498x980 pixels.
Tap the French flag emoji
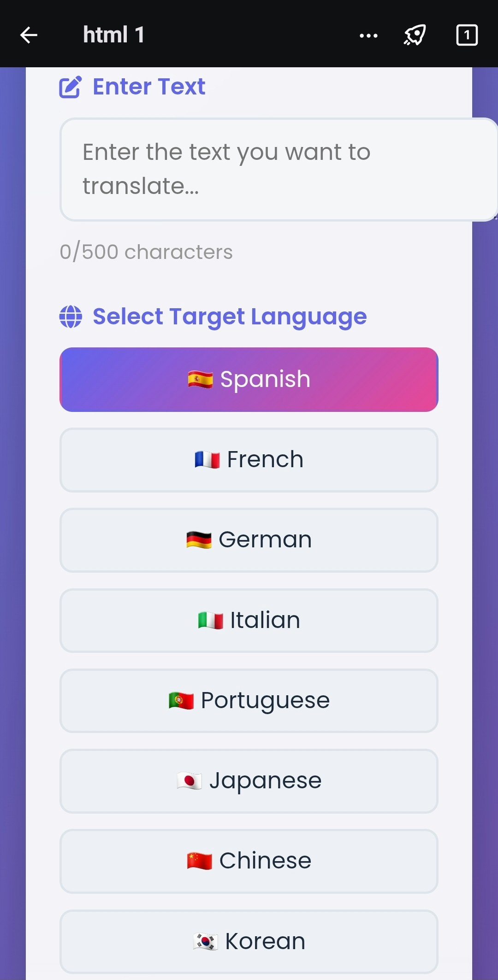[207, 459]
